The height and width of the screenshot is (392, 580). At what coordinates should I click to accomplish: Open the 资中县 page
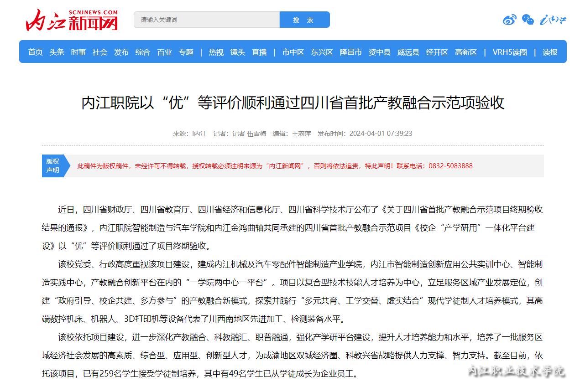(380, 52)
